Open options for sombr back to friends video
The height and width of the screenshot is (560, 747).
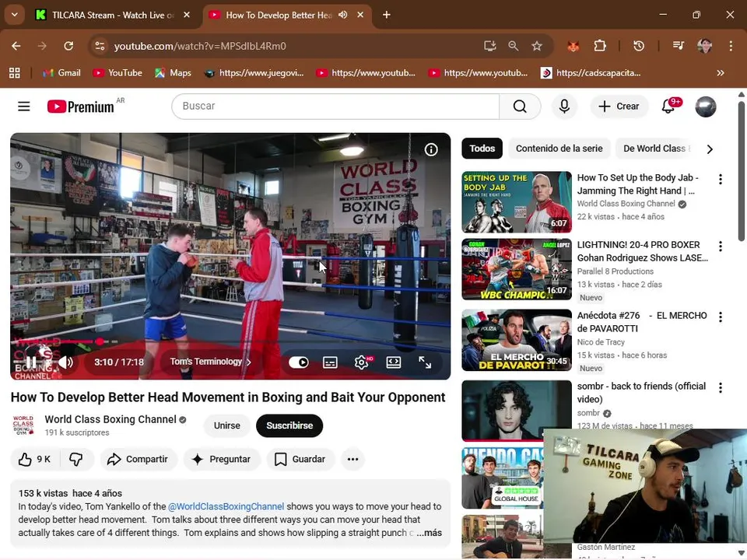click(721, 388)
